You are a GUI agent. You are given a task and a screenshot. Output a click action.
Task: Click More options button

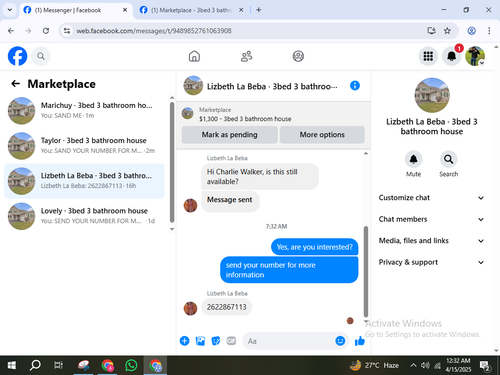point(322,135)
